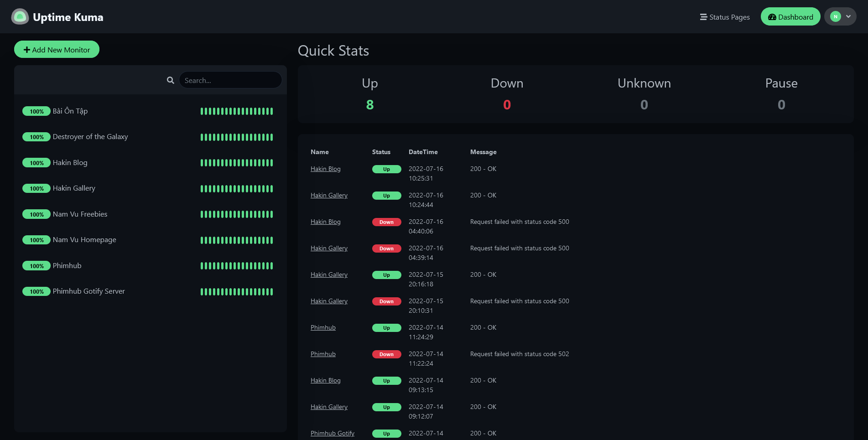Viewport: 868px width, 440px height.
Task: Click the Quick Stats heading
Action: [x=333, y=51]
